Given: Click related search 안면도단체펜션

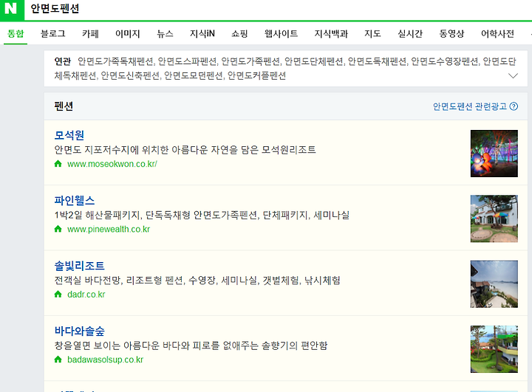Looking at the screenshot, I should 314,61.
